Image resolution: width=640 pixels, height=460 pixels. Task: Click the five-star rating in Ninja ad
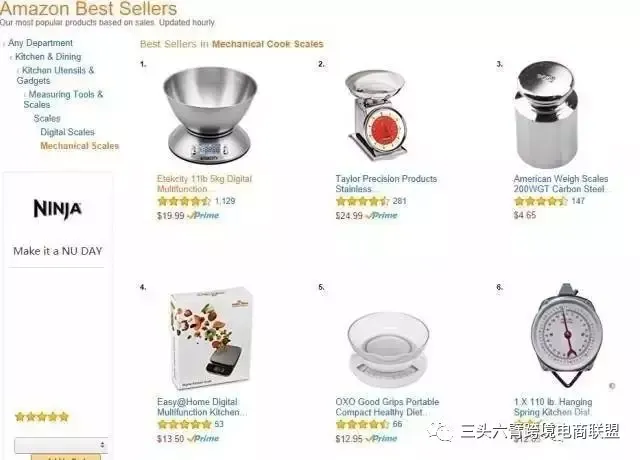pos(42,417)
